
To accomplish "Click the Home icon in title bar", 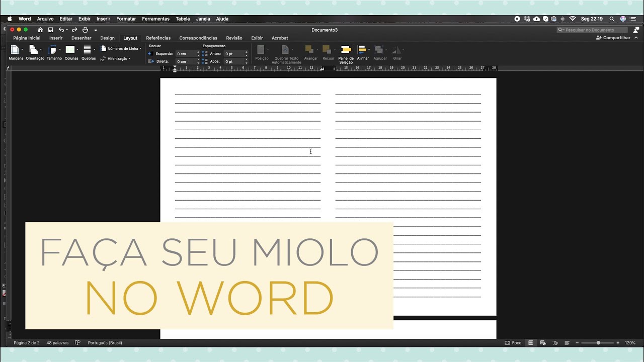I will pyautogui.click(x=40, y=30).
